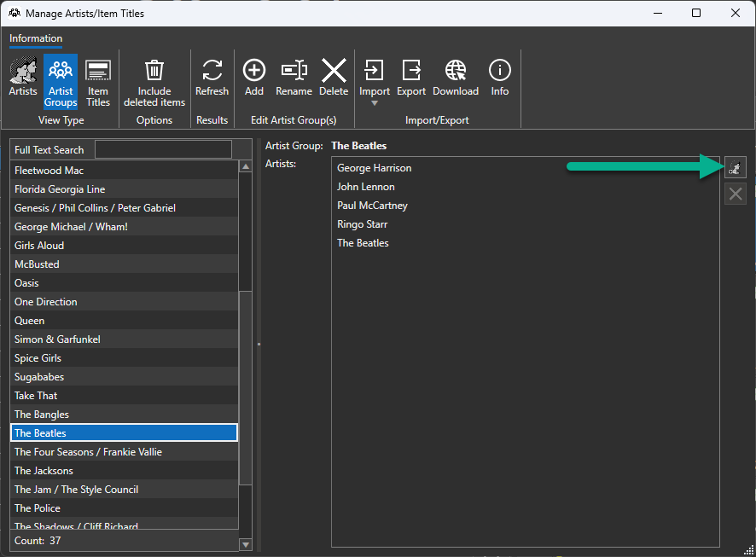The width and height of the screenshot is (756, 557).
Task: Download artist groups from the web
Action: pos(456,77)
